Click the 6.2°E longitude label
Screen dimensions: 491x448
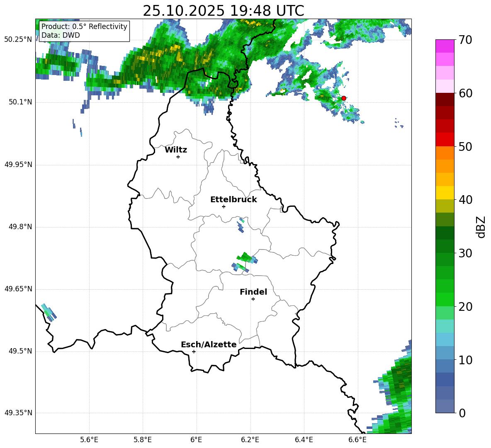250,440
